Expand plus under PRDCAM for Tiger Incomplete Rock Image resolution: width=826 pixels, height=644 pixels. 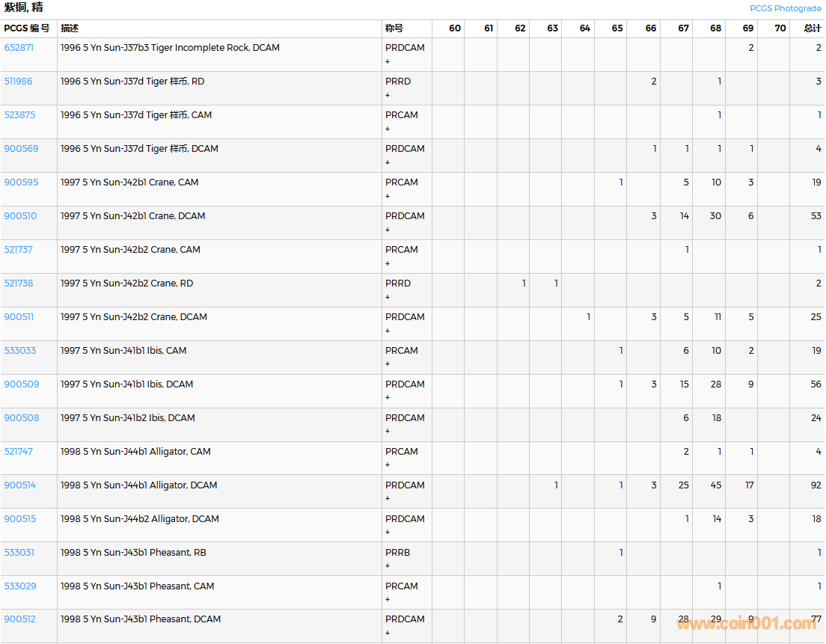[388, 61]
